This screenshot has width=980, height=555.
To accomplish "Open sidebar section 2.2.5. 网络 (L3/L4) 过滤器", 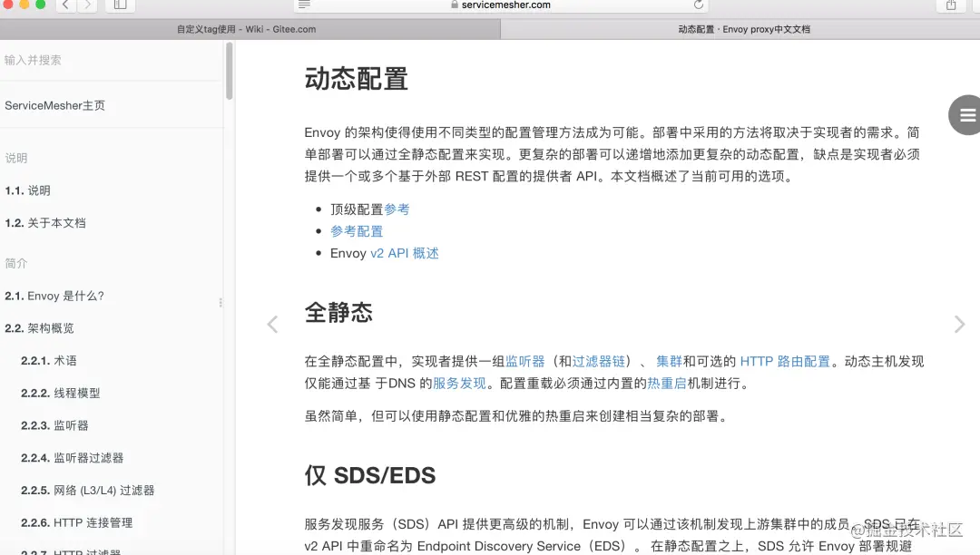I will pos(87,491).
